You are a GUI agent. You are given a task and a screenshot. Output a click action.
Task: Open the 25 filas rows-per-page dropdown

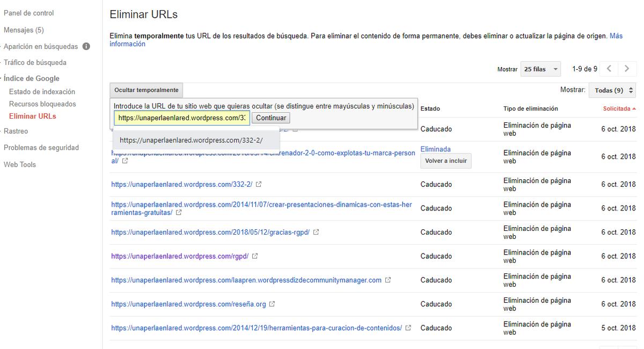540,69
